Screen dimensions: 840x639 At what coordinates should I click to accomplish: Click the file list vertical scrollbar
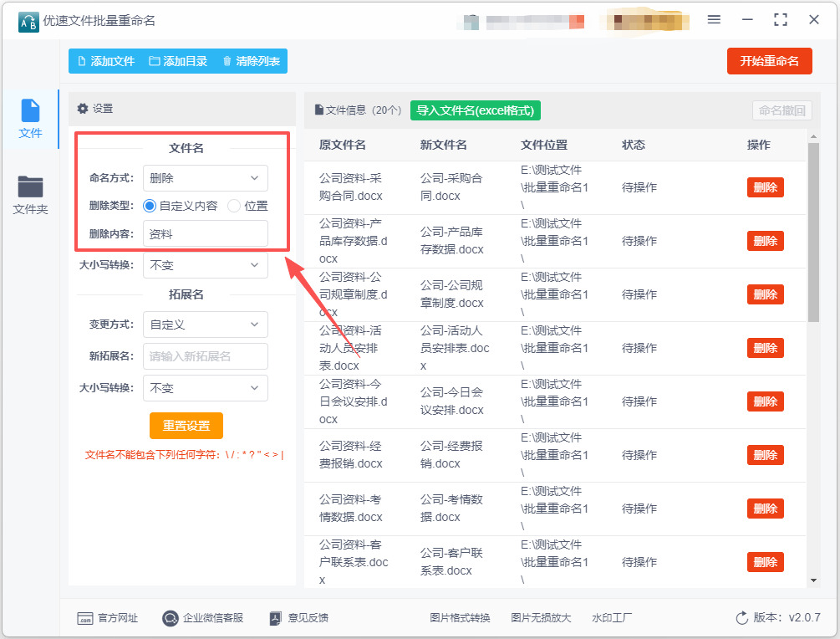click(x=813, y=234)
